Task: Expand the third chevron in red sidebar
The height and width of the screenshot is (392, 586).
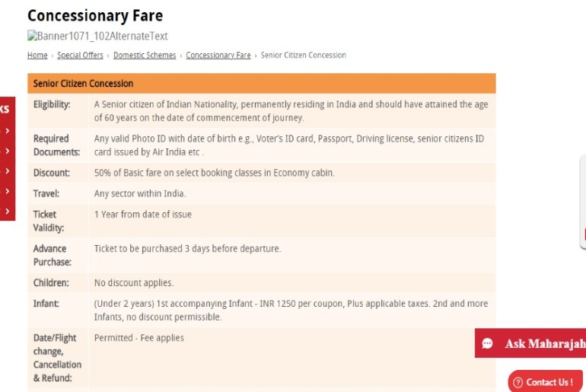Action: tap(8, 171)
